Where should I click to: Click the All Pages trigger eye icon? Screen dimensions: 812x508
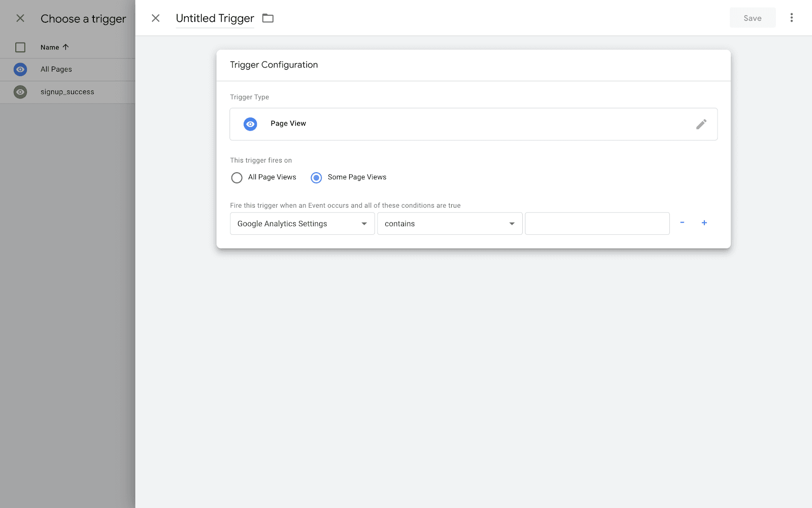pos(20,70)
